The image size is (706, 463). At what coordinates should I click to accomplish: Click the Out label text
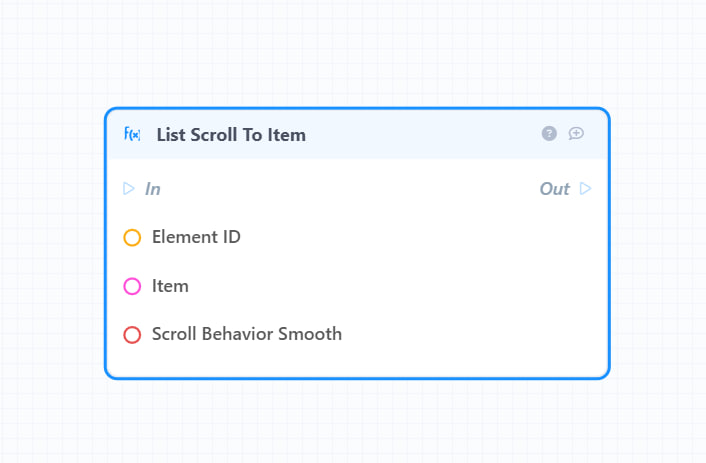click(555, 189)
